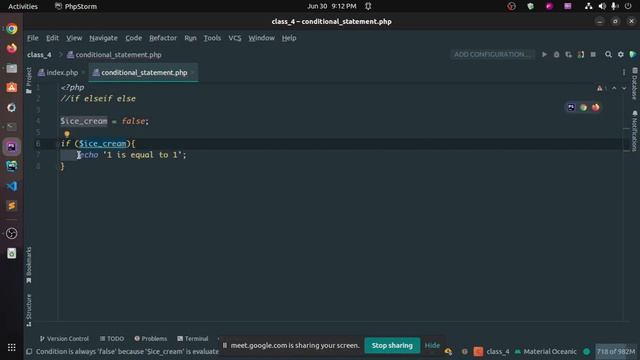Open the Database tool window
Screen dimensions: 640x360
(634, 84)
